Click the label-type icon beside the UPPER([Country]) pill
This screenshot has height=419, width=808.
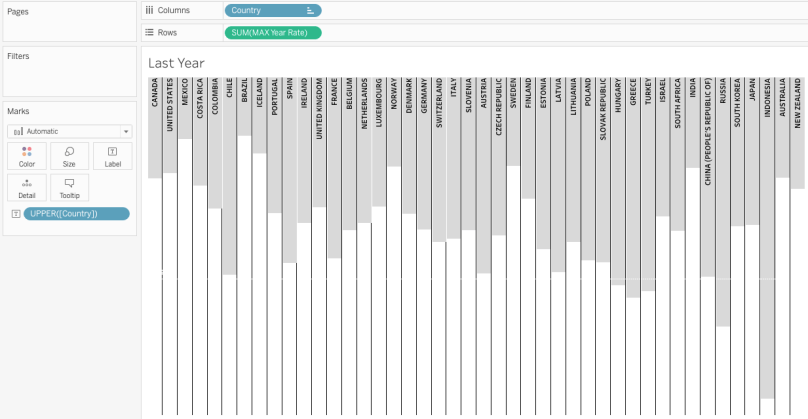[14, 214]
